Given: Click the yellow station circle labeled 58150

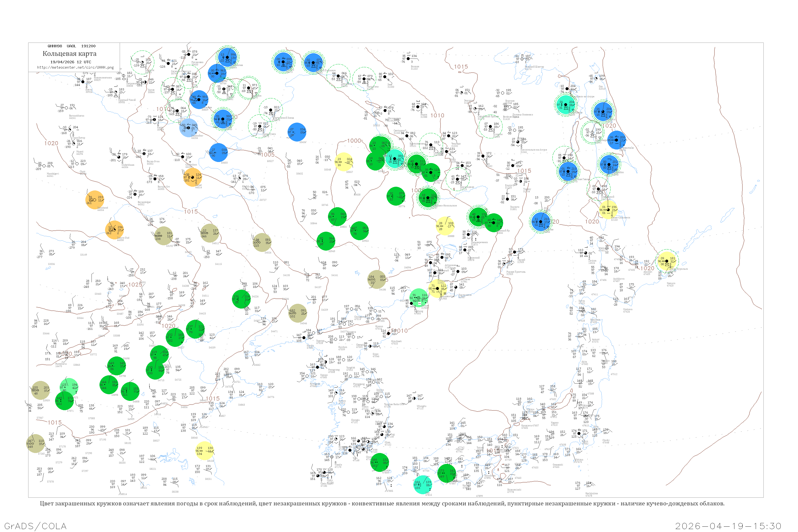Looking at the screenshot, I should 205,451.
